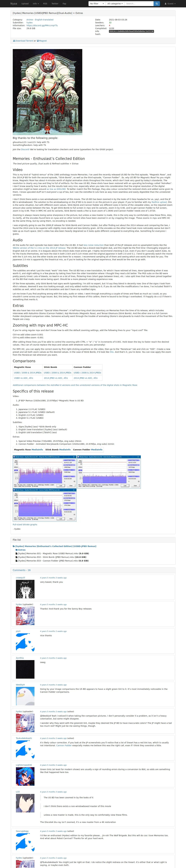Open the Magnetic Rose bitrate viewer screenshot

click(45, 472)
